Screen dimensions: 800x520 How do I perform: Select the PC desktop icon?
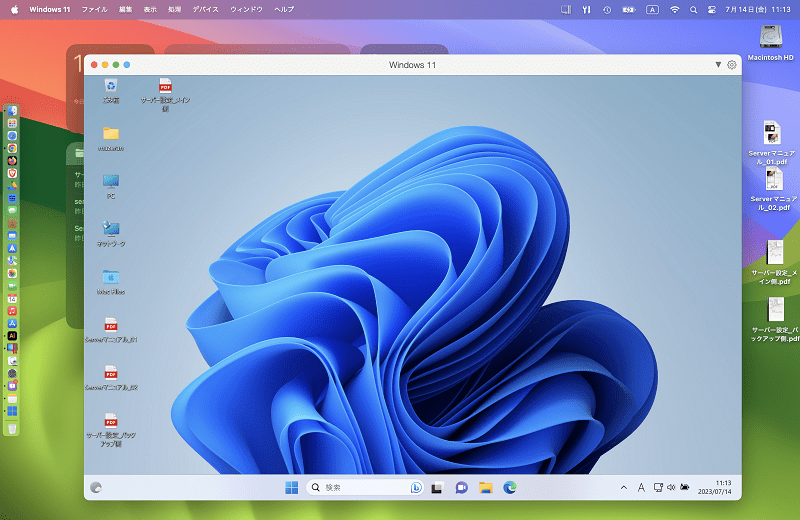tap(111, 187)
